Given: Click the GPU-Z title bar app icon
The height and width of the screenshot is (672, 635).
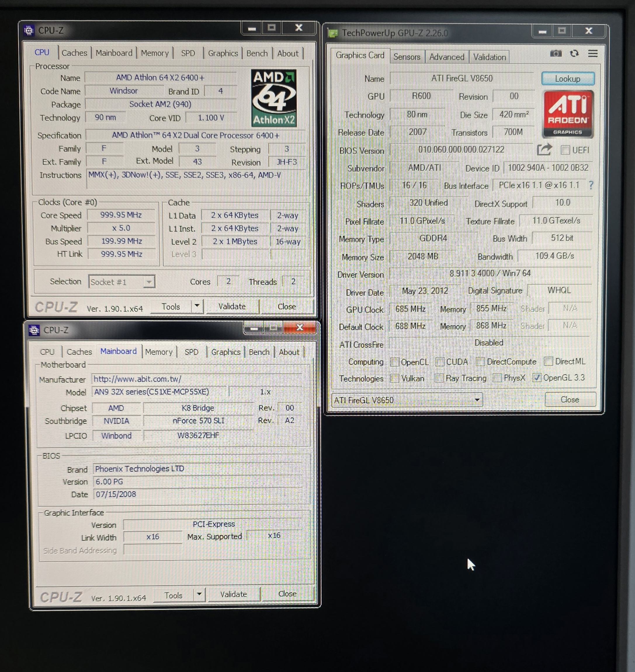Looking at the screenshot, I should point(333,33).
